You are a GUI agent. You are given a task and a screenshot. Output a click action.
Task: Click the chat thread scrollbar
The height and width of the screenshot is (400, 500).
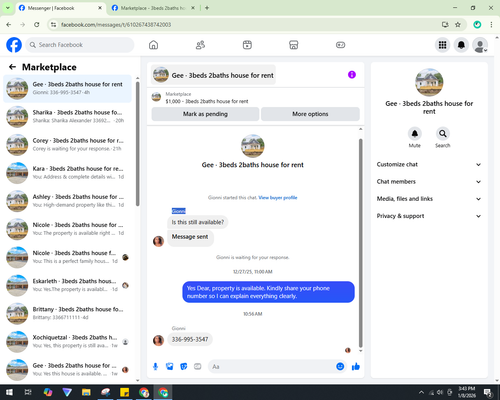point(360,243)
